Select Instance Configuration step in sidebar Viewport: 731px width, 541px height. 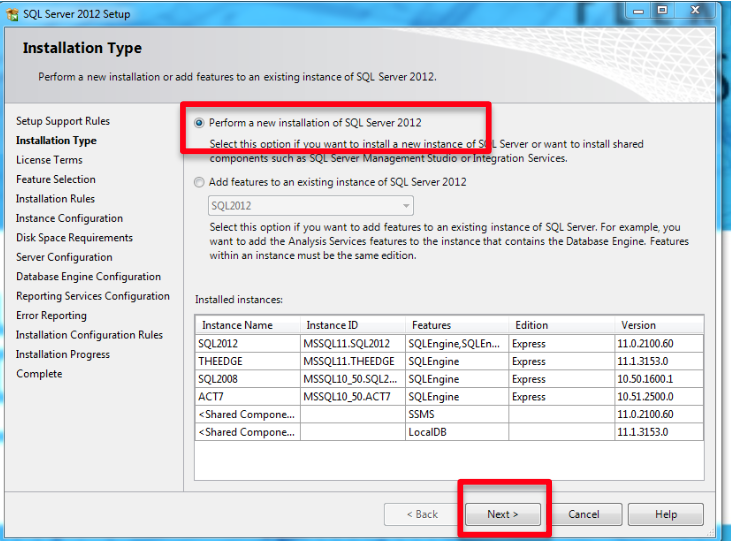coord(69,218)
